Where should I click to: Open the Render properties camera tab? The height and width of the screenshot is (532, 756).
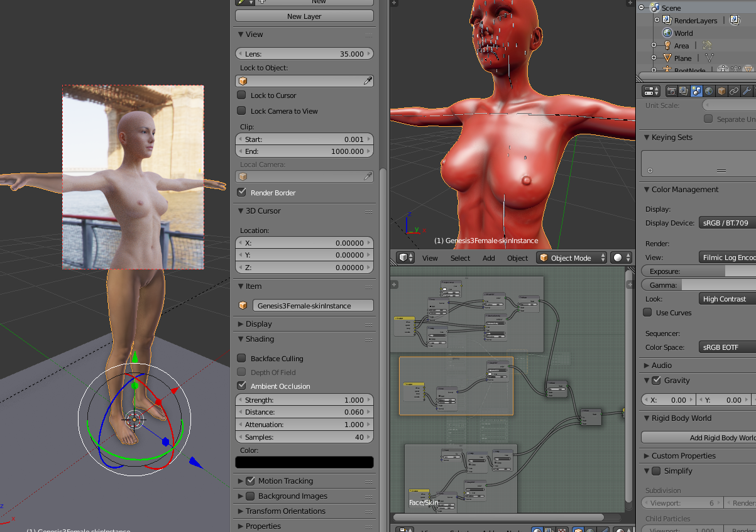pos(671,91)
